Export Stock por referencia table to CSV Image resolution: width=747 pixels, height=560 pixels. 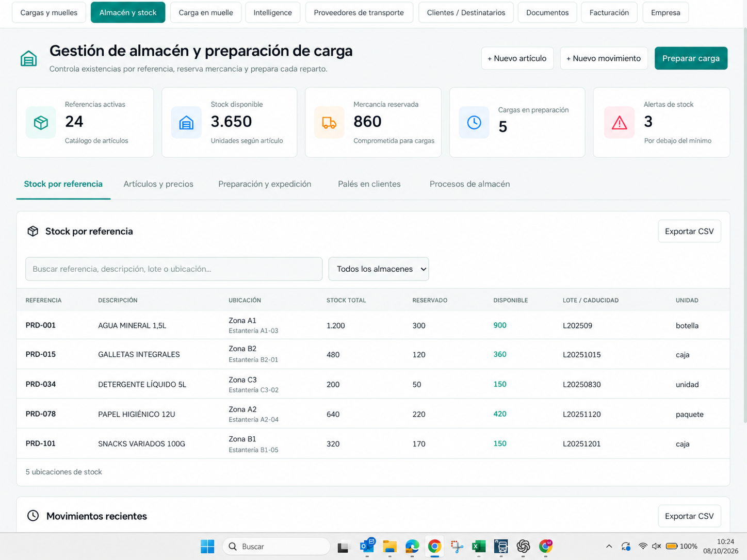(689, 231)
